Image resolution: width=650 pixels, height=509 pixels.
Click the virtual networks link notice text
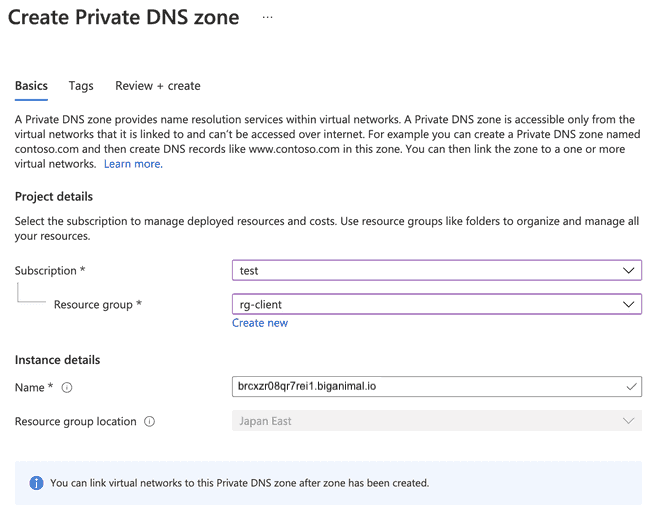(239, 483)
